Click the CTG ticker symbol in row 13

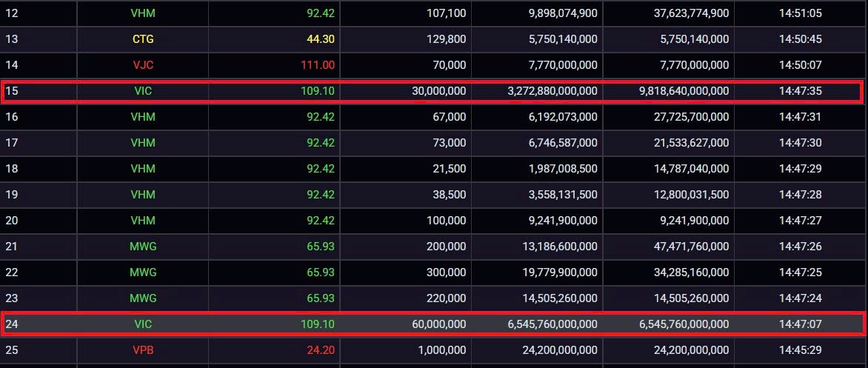[x=143, y=39]
